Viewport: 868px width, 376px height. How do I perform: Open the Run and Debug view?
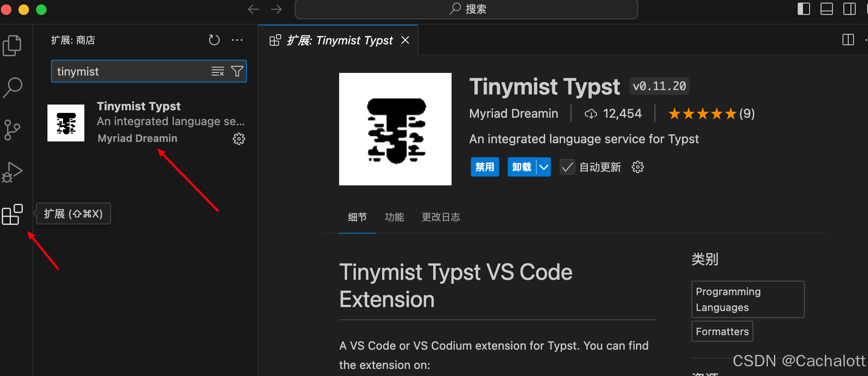(12, 172)
